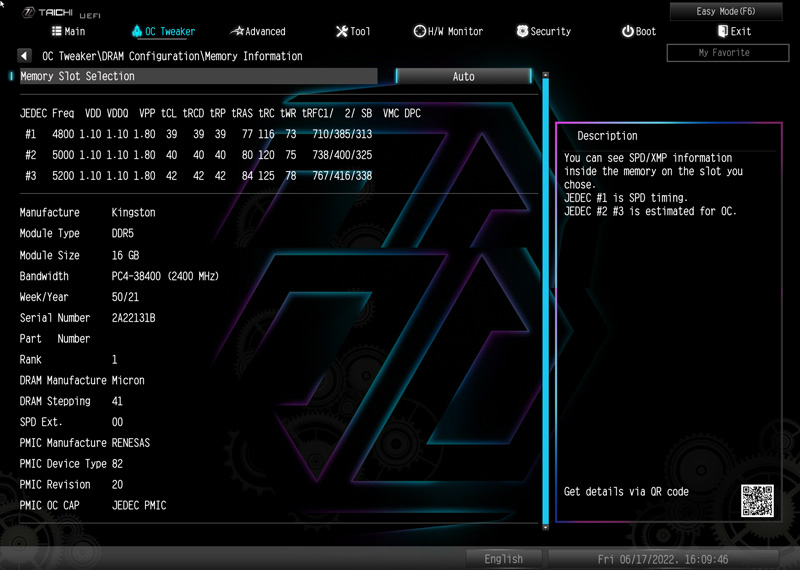Screen dimensions: 800x570
Task: Open the Security tab
Action: pyautogui.click(x=543, y=31)
